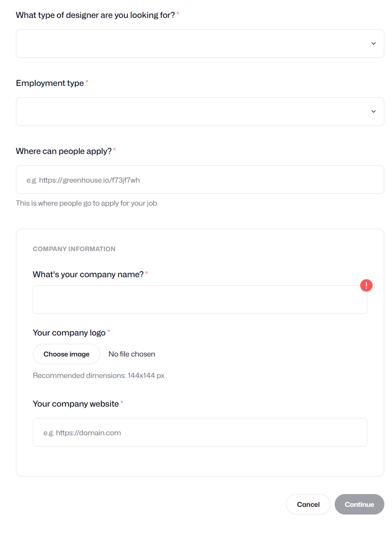Focus the Where can people apply URL field
The width and height of the screenshot is (392, 536).
click(x=200, y=180)
